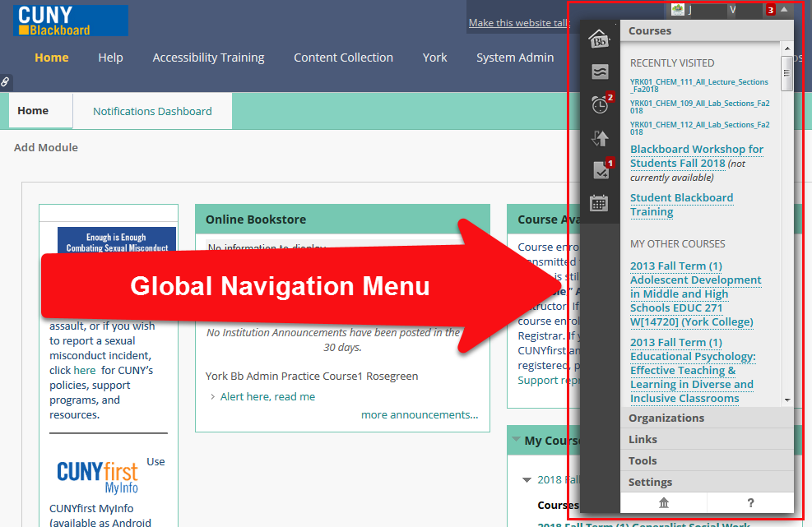Click the institution home icon at menu bottom
This screenshot has width=812, height=527.
664,502
